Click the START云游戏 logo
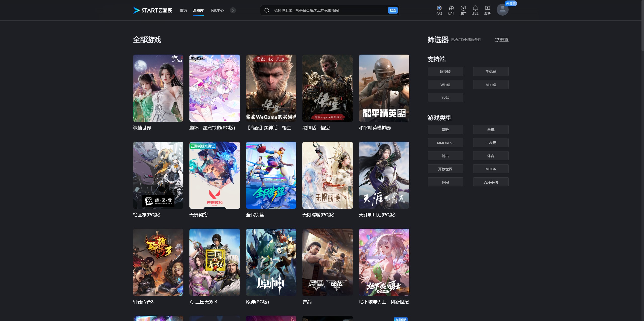The image size is (644, 321). (152, 10)
